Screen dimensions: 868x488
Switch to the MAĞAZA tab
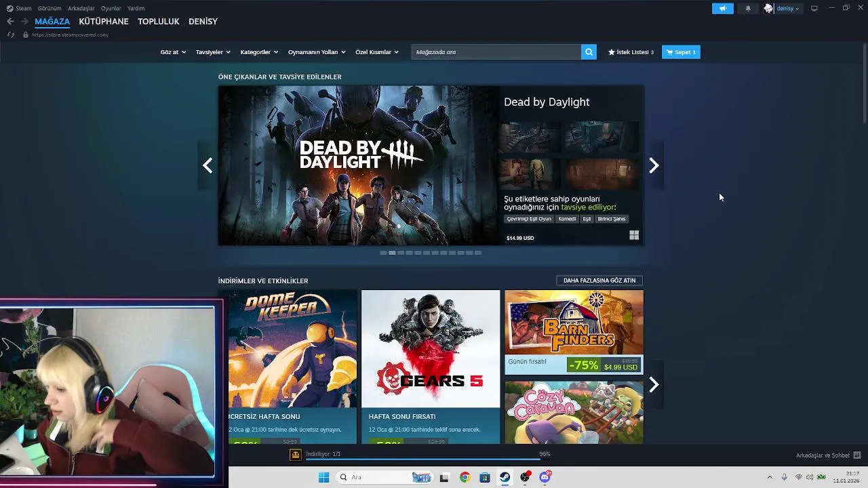click(52, 22)
